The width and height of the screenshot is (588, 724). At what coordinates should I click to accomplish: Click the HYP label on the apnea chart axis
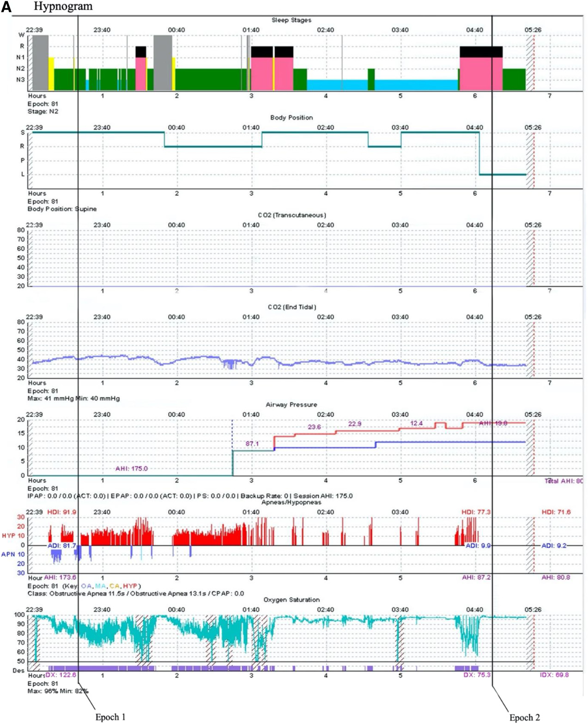point(9,535)
